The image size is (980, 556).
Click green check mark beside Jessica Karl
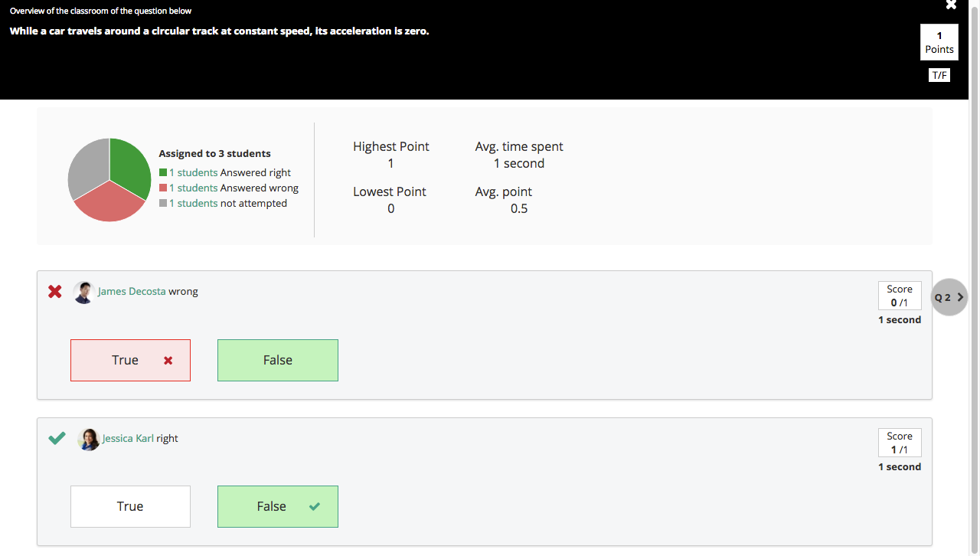click(57, 438)
